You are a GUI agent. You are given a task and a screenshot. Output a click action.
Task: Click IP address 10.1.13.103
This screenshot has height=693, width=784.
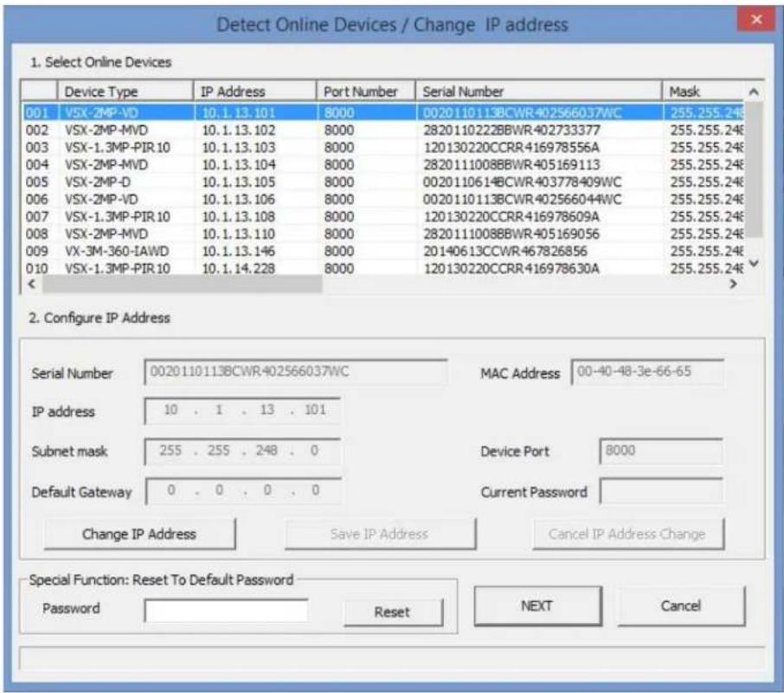(x=239, y=147)
